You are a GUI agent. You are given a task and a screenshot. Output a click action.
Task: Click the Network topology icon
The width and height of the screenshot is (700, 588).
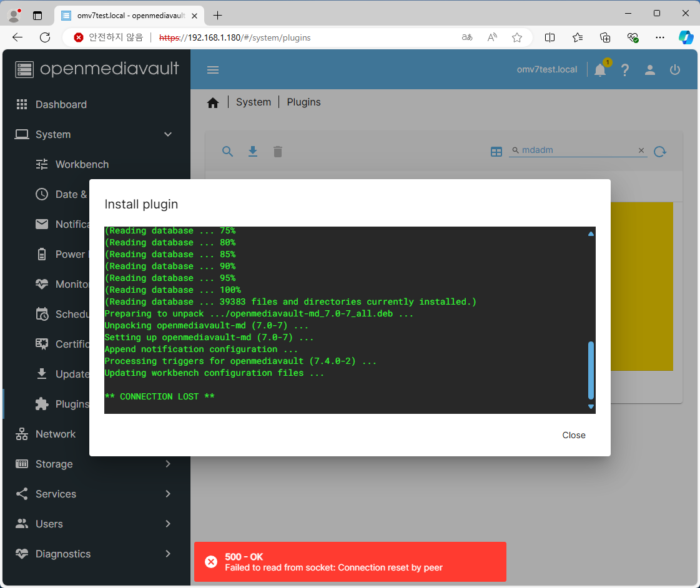(22, 434)
